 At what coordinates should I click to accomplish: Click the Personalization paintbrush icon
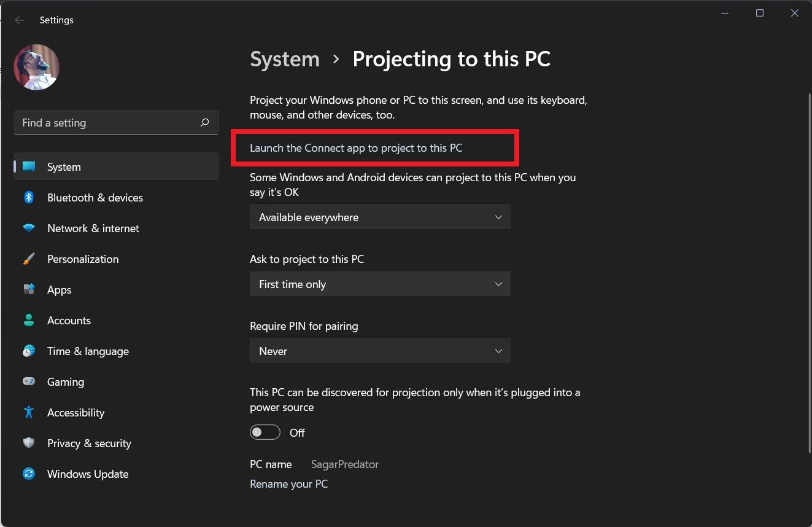[29, 259]
